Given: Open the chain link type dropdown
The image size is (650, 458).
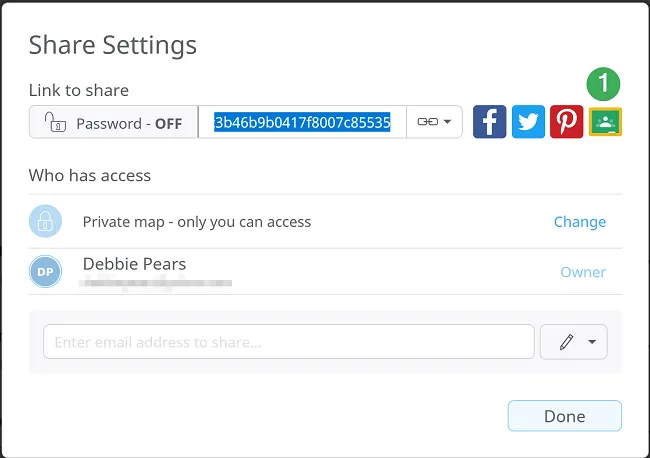Looking at the screenshot, I should pyautogui.click(x=434, y=122).
